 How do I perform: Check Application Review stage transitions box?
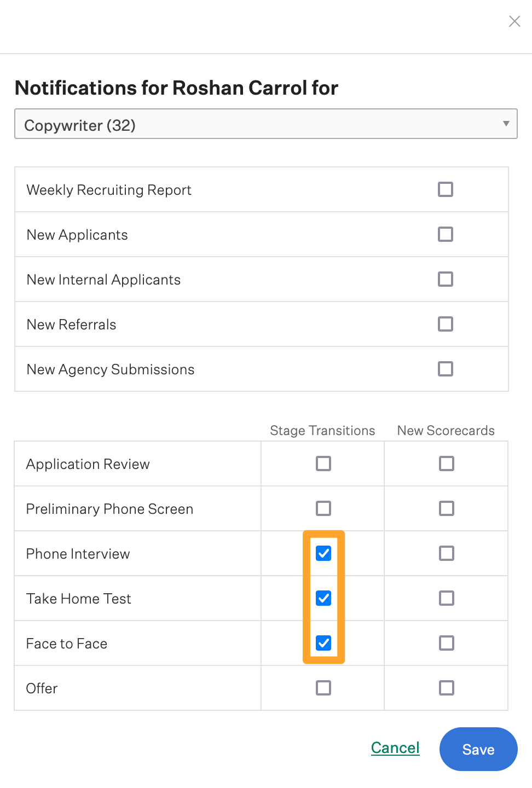pos(323,463)
